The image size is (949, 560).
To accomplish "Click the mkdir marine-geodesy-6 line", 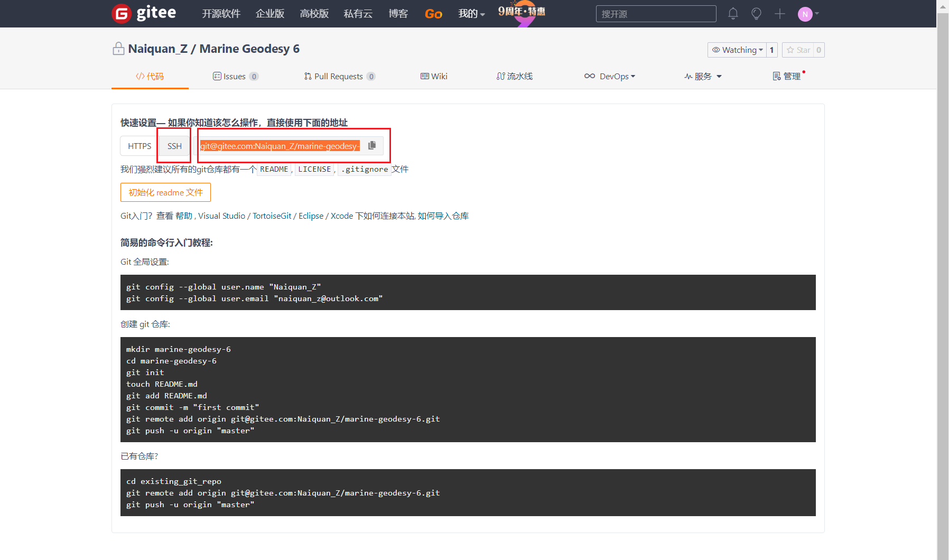I will click(179, 349).
